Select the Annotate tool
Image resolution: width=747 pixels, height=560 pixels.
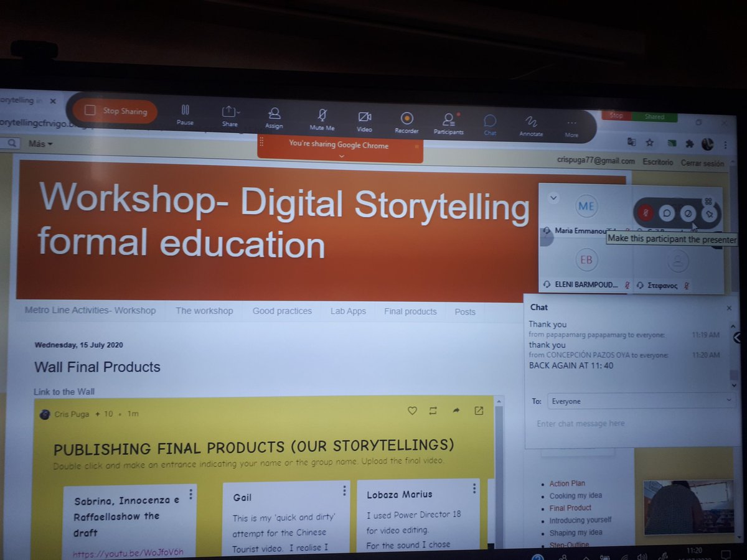pyautogui.click(x=531, y=125)
